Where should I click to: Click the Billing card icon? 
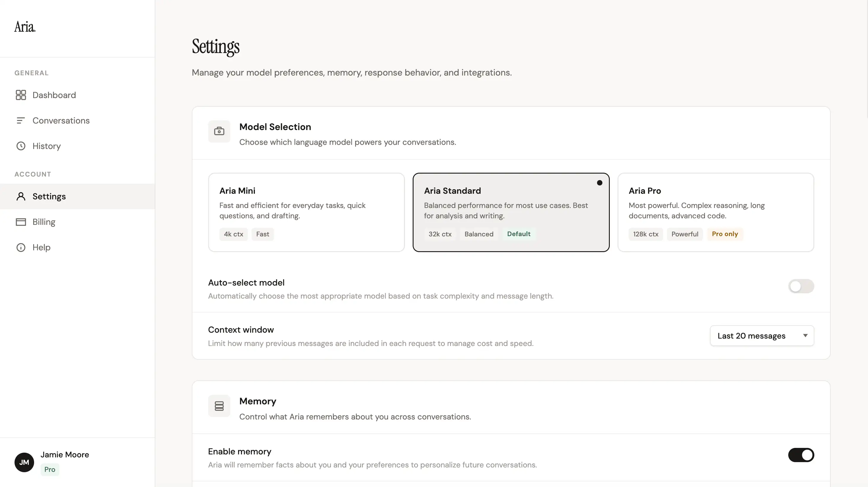click(x=21, y=222)
